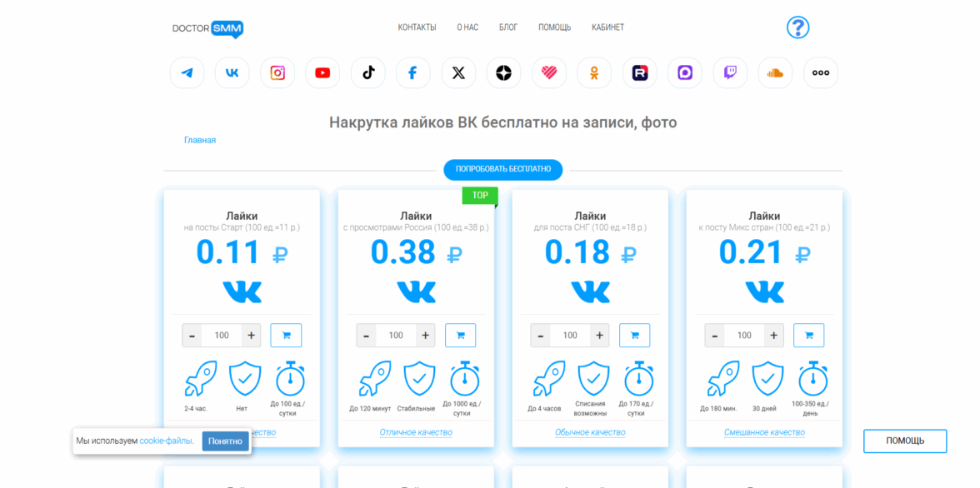
Task: Click the stopwatch icon above 'До 1000 ед./сутки'
Action: pyautogui.click(x=465, y=379)
